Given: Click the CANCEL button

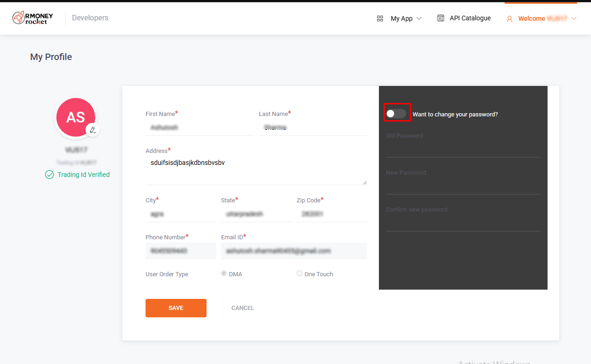Looking at the screenshot, I should coord(243,308).
